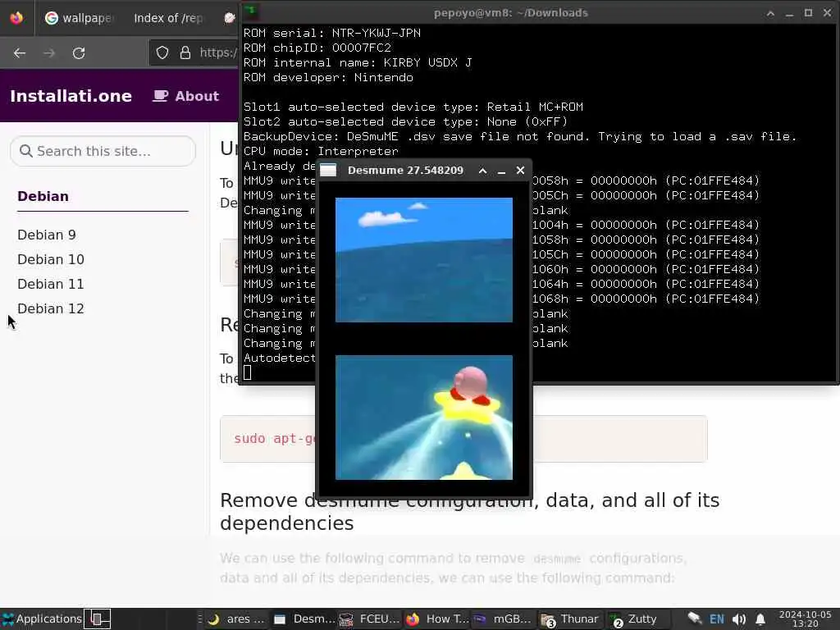Open the Debian 10 link
This screenshot has width=840, height=630.
click(50, 259)
